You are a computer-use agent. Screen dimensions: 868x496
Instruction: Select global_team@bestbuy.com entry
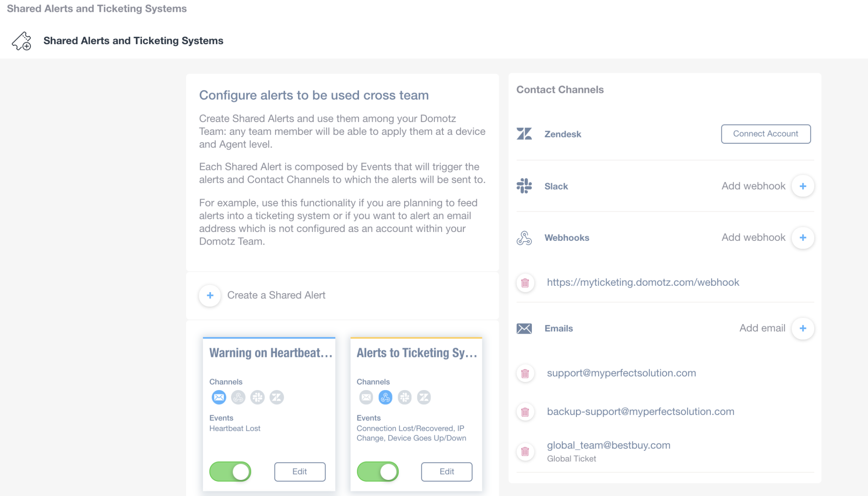[x=609, y=446]
